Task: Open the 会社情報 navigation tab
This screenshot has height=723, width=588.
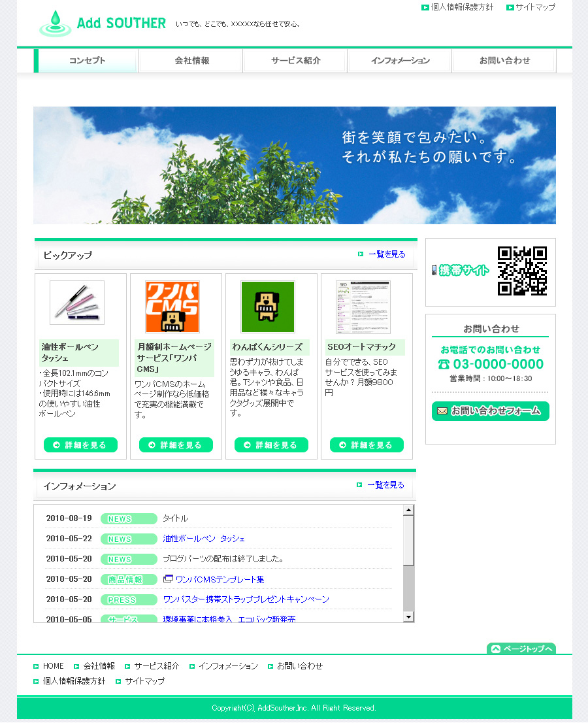Action: click(x=191, y=61)
